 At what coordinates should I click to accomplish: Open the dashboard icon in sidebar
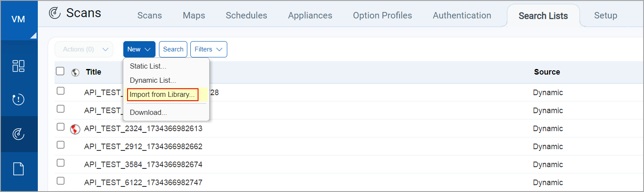[18, 66]
